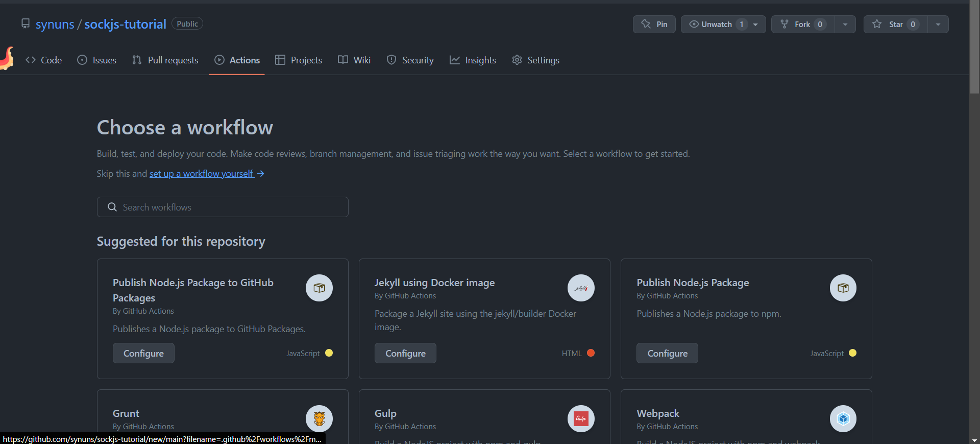Click the 'Choose a workflow' heading
The width and height of the screenshot is (980, 444).
click(185, 127)
